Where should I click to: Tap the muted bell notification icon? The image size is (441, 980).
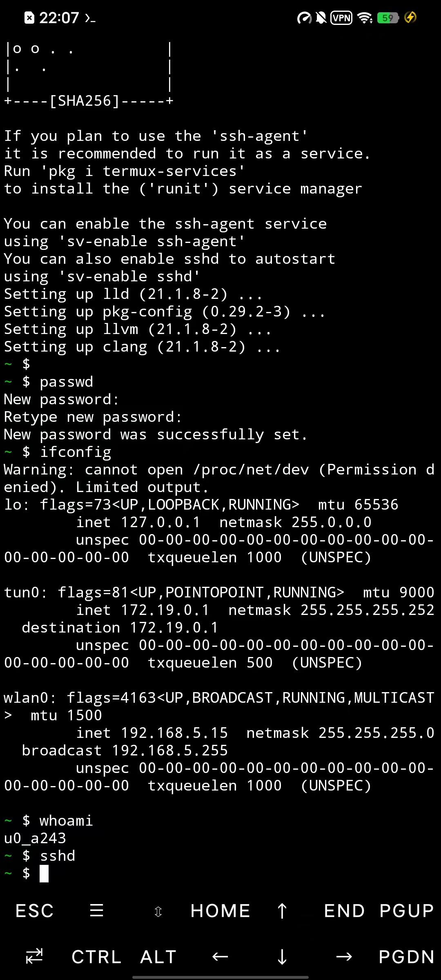321,18
